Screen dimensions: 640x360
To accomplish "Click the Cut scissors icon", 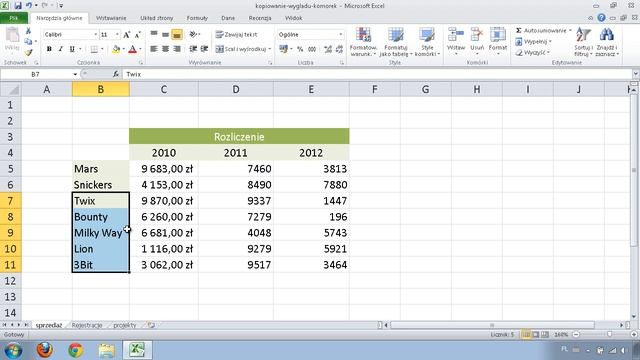I will coord(28,31).
